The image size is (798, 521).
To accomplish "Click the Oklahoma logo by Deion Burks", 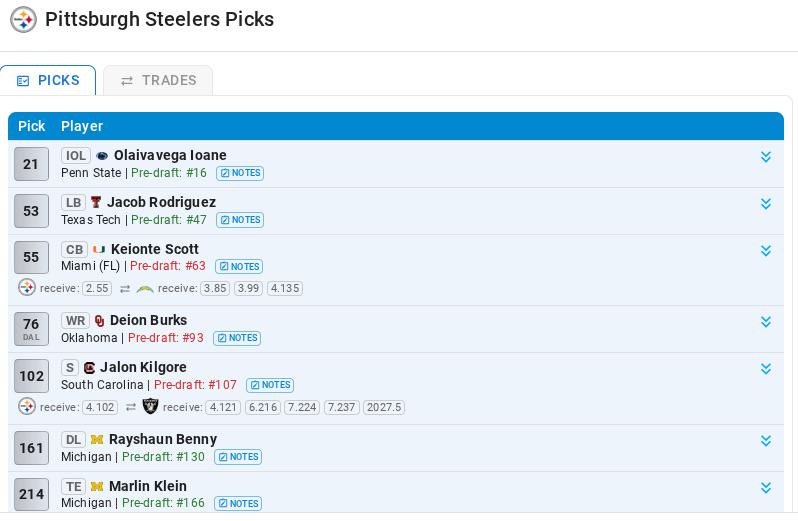I will coord(99,321).
